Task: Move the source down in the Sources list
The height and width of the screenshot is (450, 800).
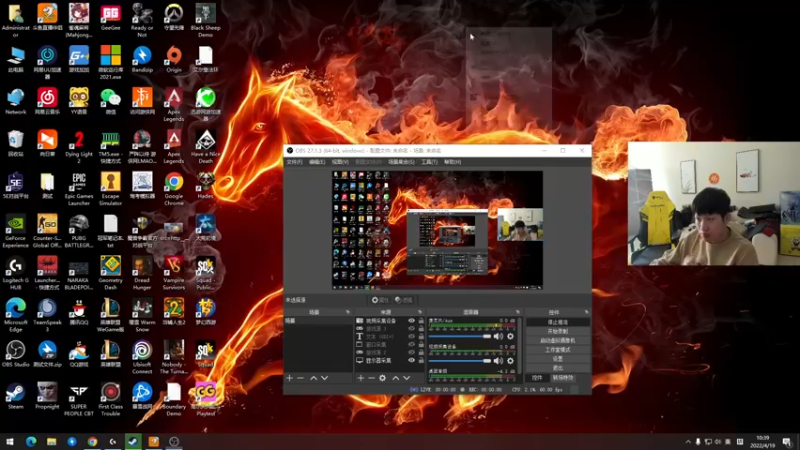Action: [x=407, y=378]
